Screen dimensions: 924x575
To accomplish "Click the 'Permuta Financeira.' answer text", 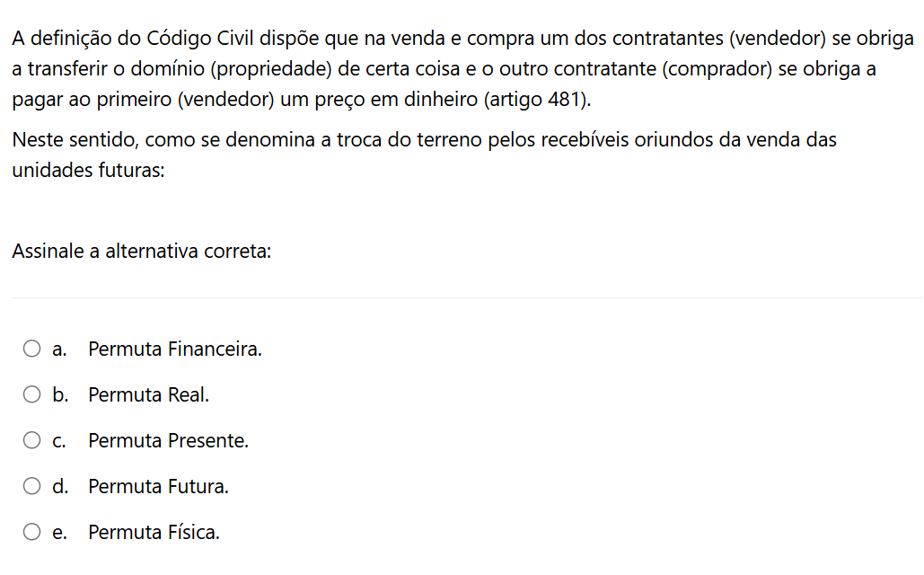I will pyautogui.click(x=175, y=349).
